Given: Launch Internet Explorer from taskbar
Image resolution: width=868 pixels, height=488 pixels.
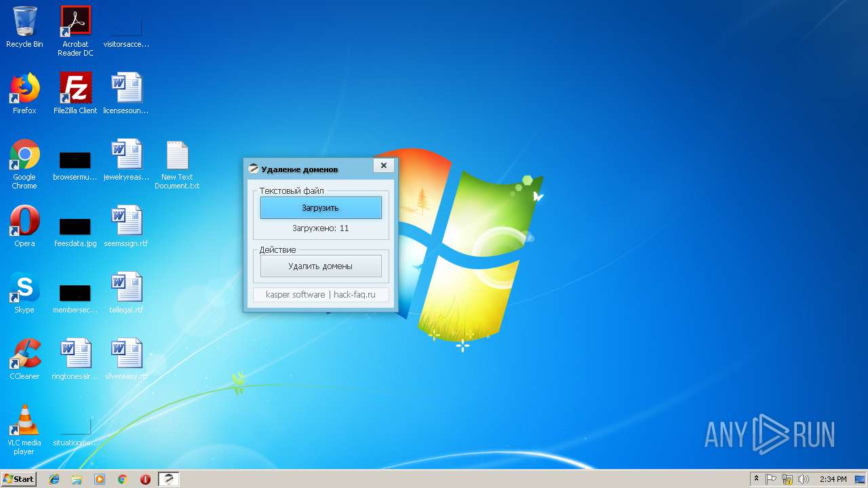Looking at the screenshot, I should point(54,479).
